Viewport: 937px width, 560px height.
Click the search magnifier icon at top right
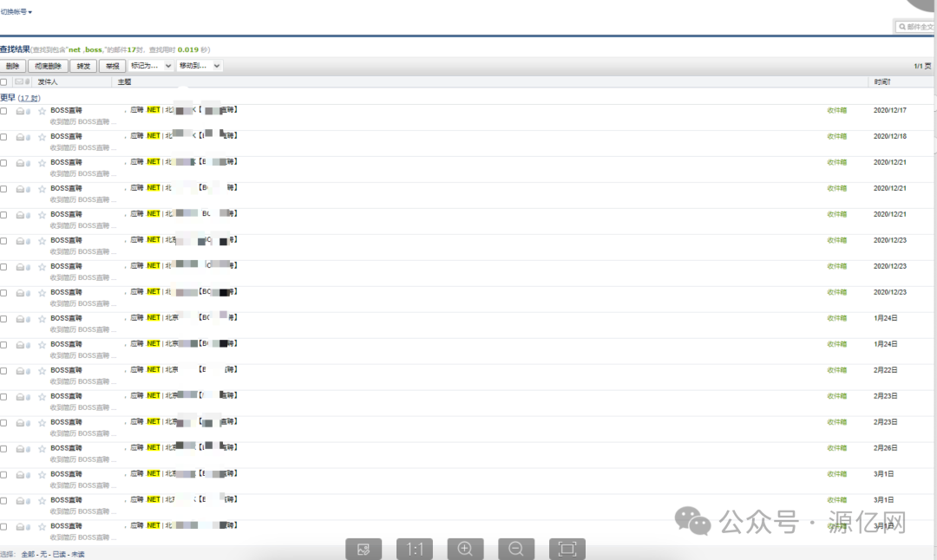point(902,27)
